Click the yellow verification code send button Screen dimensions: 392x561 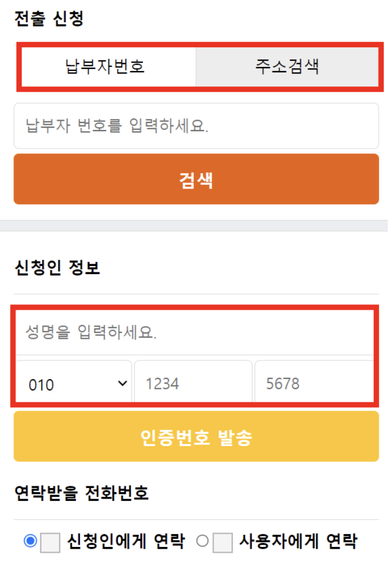pos(196,436)
